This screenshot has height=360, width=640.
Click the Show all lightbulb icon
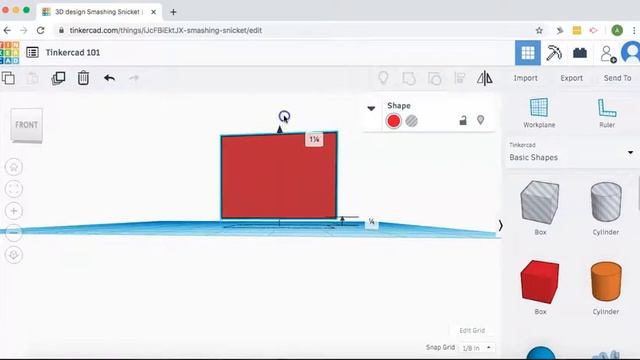(x=383, y=78)
